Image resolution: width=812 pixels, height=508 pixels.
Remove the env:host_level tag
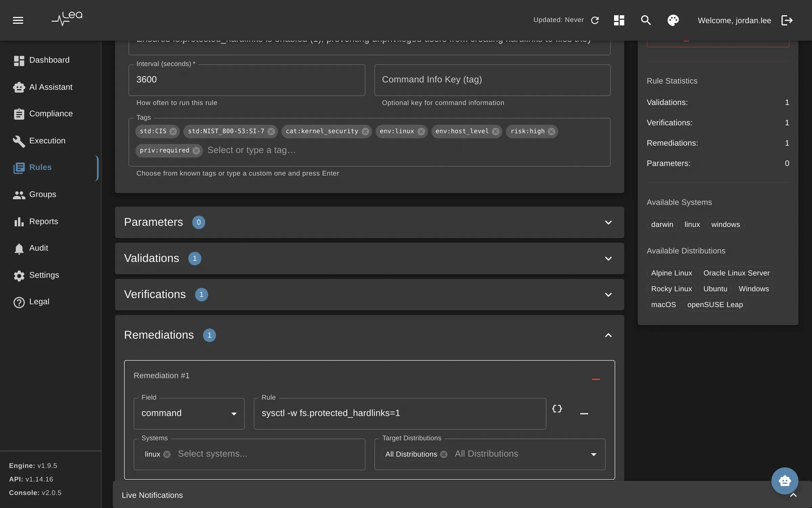pyautogui.click(x=496, y=131)
